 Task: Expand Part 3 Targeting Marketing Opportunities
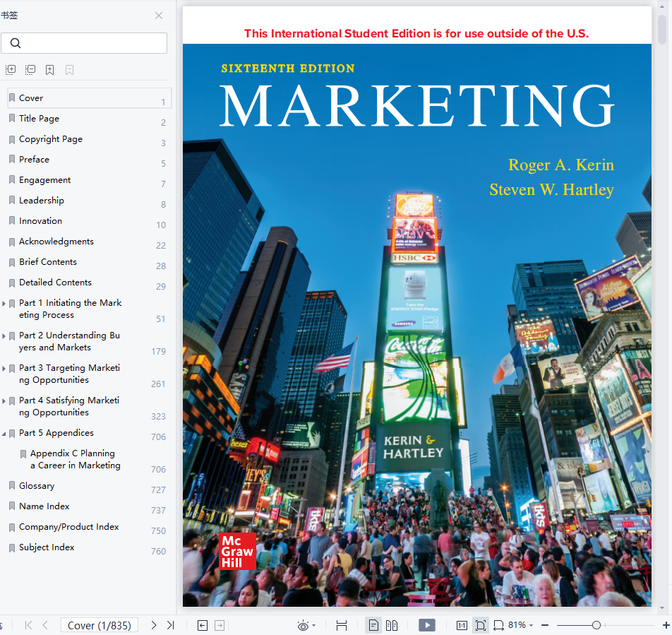4,368
